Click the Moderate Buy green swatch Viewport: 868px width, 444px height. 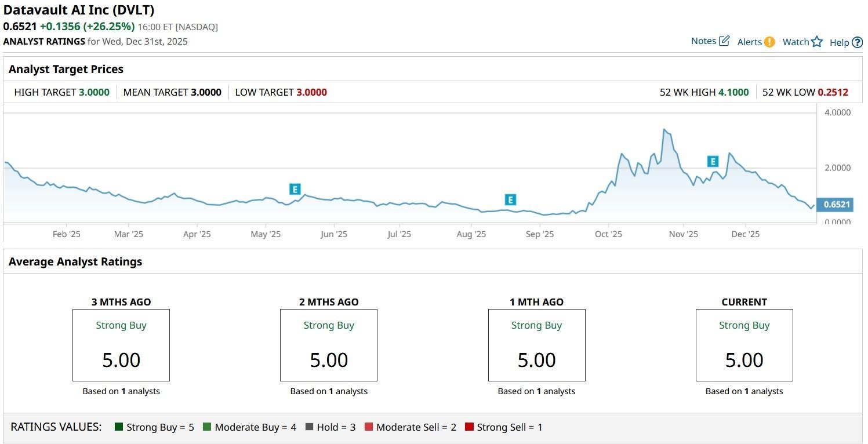pos(207,427)
